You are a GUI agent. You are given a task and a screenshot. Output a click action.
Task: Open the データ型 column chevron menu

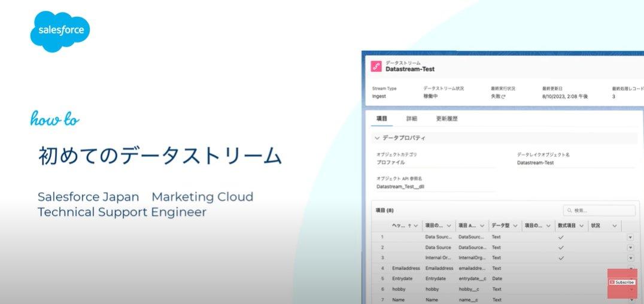click(515, 226)
